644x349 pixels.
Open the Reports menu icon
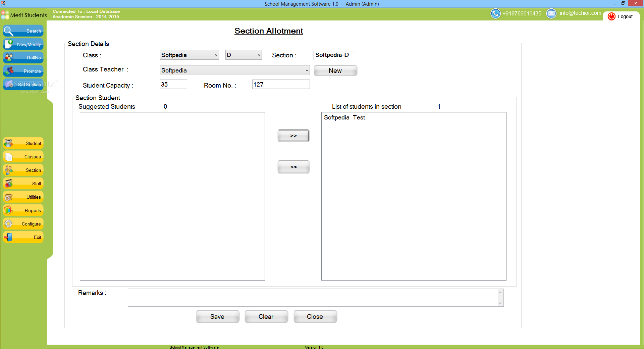(x=9, y=210)
